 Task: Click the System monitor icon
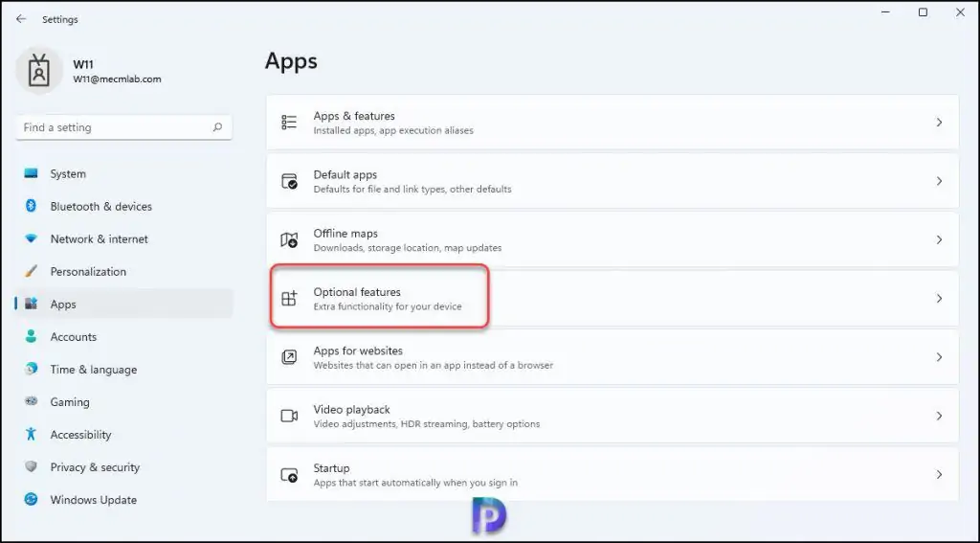pos(31,173)
